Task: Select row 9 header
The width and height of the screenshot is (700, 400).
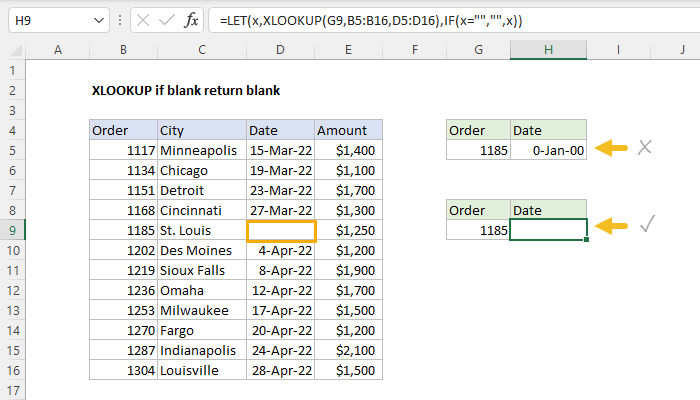Action: point(11,230)
